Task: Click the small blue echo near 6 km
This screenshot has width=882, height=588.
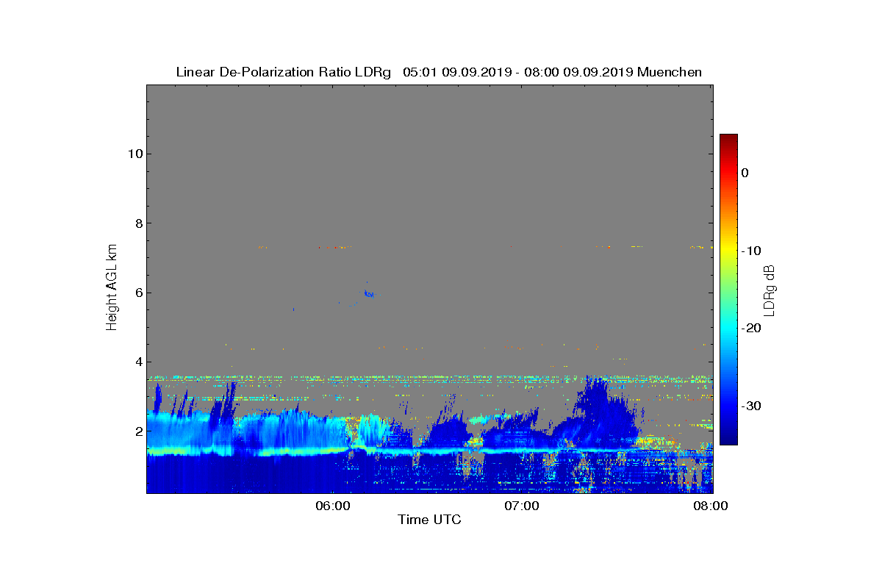Action: click(x=369, y=294)
